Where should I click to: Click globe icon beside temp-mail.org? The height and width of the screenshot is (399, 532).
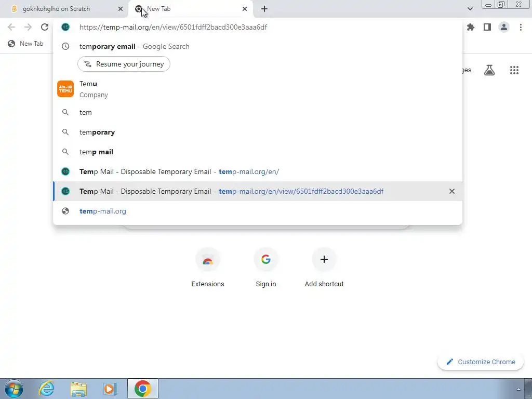click(65, 211)
